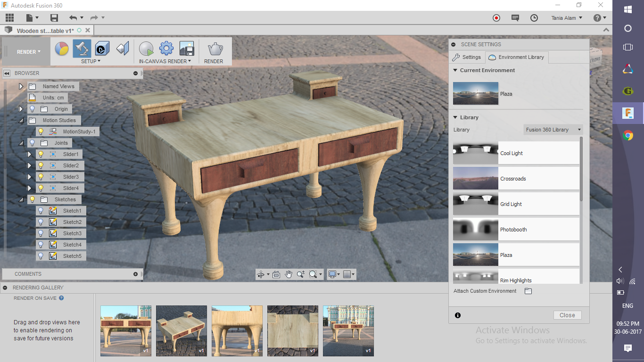Show Sketch1 using its light bulb
This screenshot has height=362, width=644.
tap(41, 211)
